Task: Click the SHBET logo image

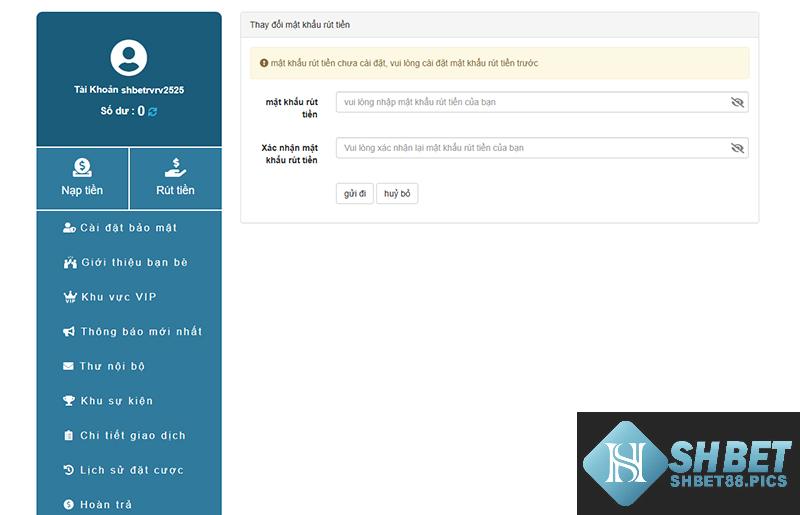Action: click(688, 463)
